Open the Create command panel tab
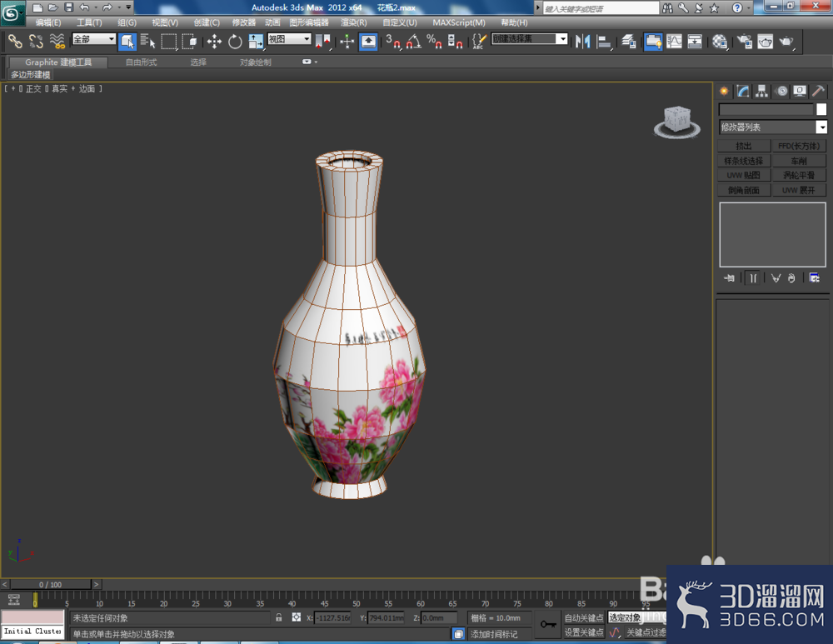This screenshot has height=644, width=833. tap(724, 91)
